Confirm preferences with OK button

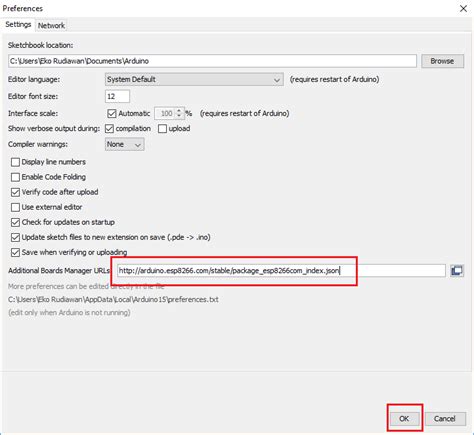pos(404,419)
